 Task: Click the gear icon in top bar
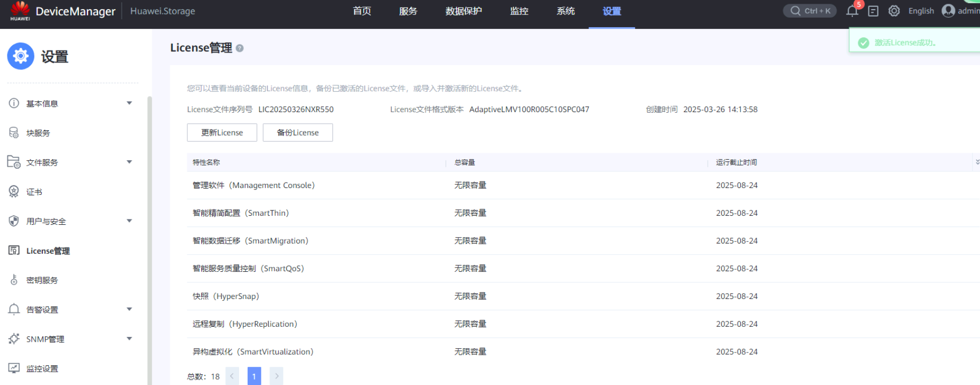click(x=894, y=11)
